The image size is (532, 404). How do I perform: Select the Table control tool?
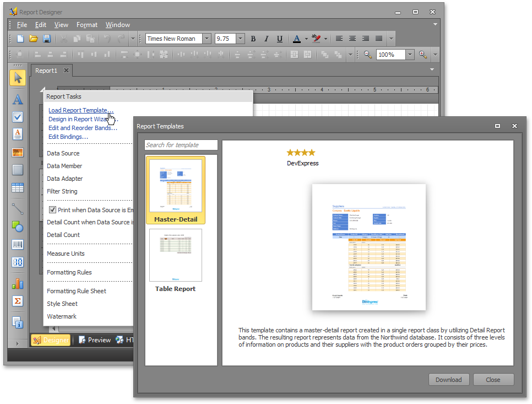[18, 188]
